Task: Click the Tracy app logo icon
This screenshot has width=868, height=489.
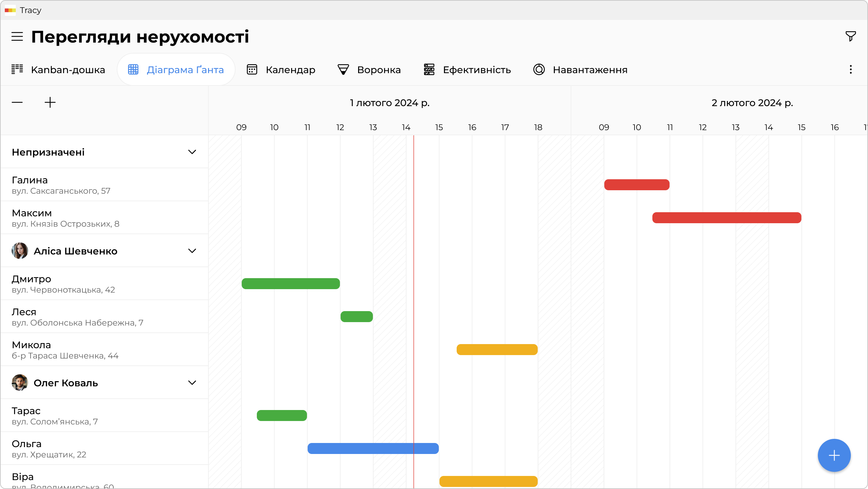Action: click(10, 10)
